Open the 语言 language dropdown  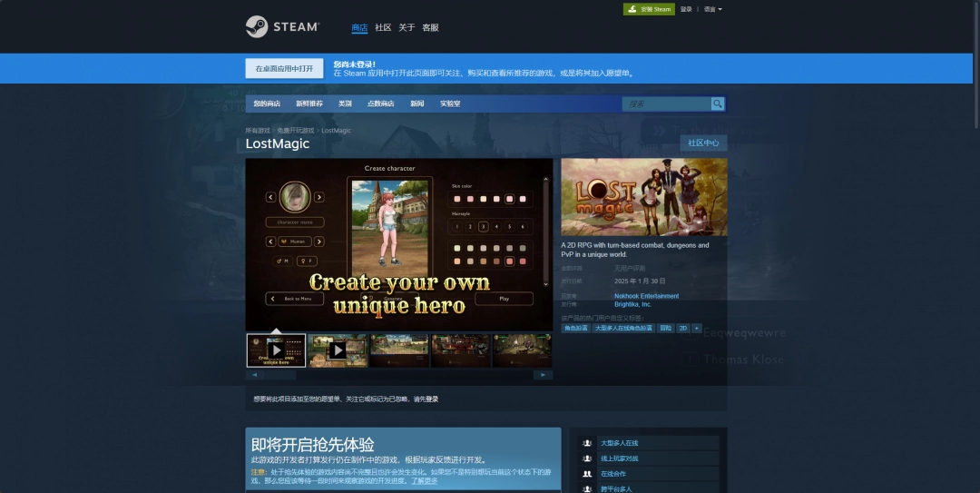point(712,9)
